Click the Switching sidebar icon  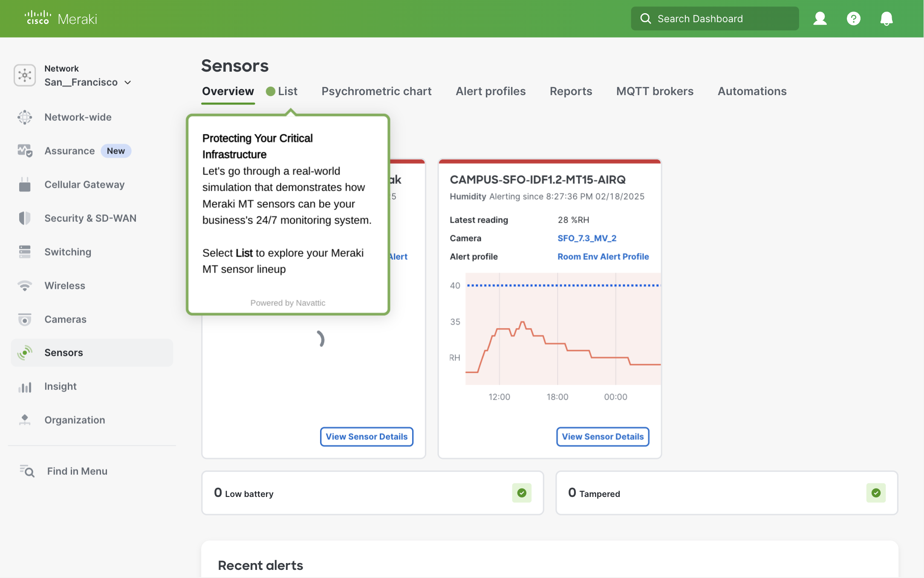25,252
